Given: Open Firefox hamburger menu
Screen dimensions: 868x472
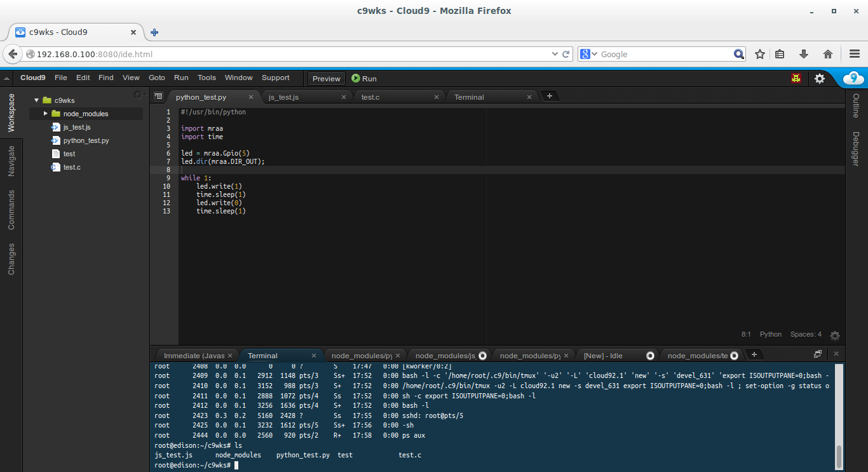Looking at the screenshot, I should click(855, 54).
